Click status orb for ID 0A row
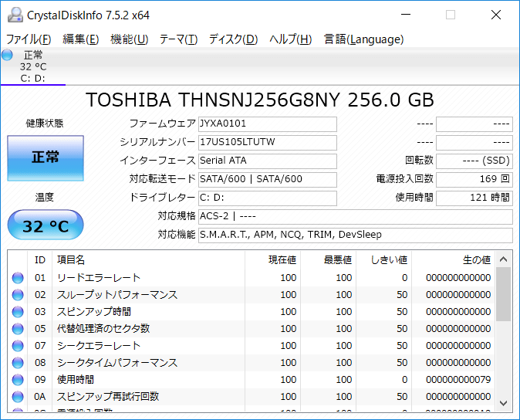 [x=18, y=396]
